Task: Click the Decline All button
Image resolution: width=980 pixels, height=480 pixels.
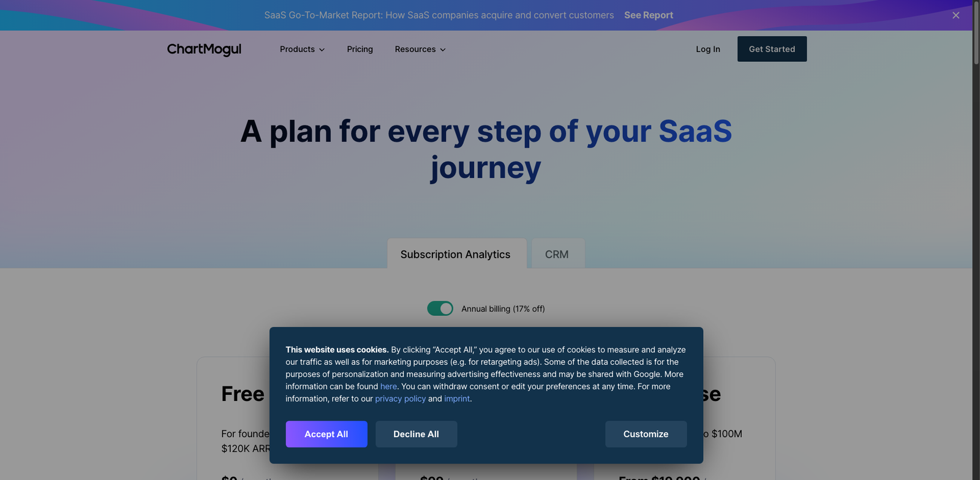Action: [416, 433]
